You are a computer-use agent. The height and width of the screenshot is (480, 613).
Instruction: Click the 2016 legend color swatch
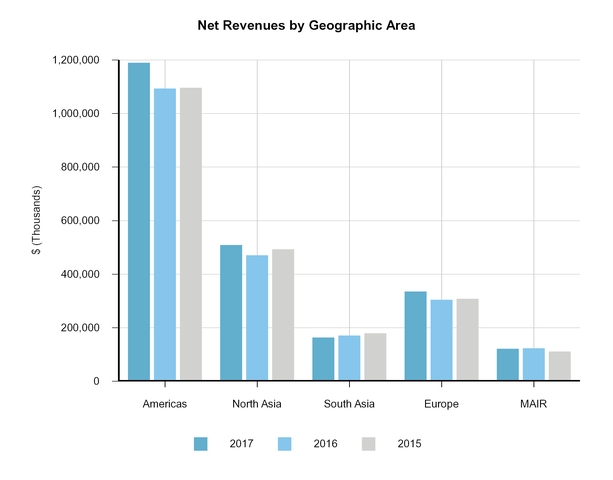(285, 443)
